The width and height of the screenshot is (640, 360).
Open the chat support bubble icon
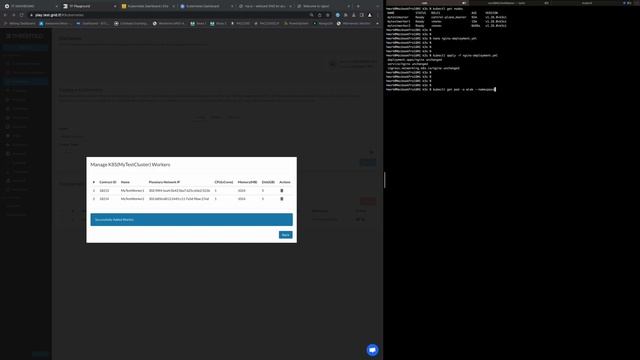click(372, 350)
